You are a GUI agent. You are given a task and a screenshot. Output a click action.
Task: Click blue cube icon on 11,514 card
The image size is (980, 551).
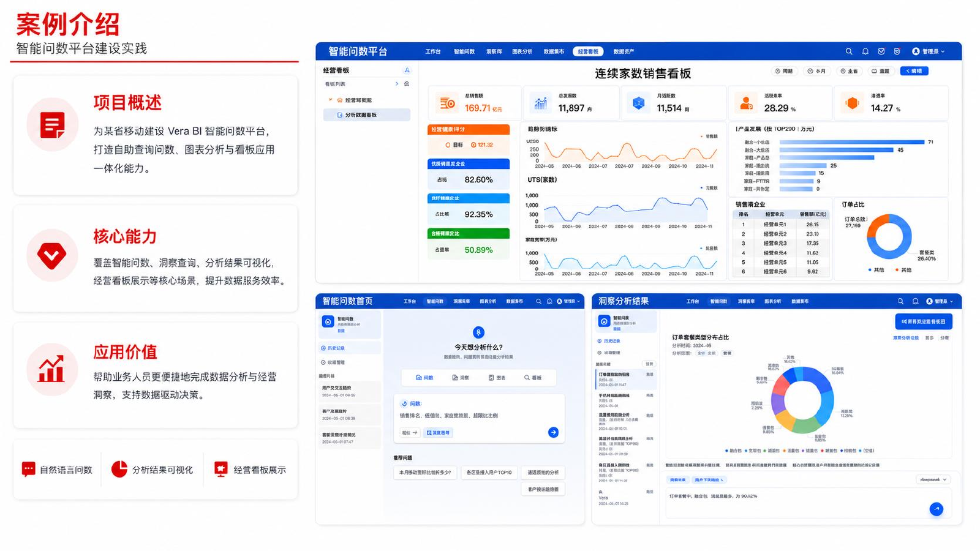point(639,103)
